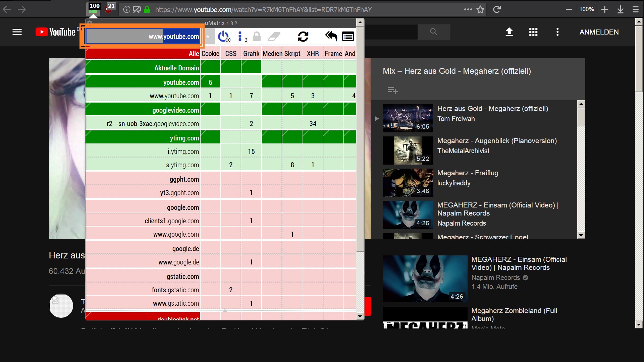This screenshot has width=644, height=362.
Task: Open the page actions three-dot menu in URL bar
Action: (x=468, y=9)
